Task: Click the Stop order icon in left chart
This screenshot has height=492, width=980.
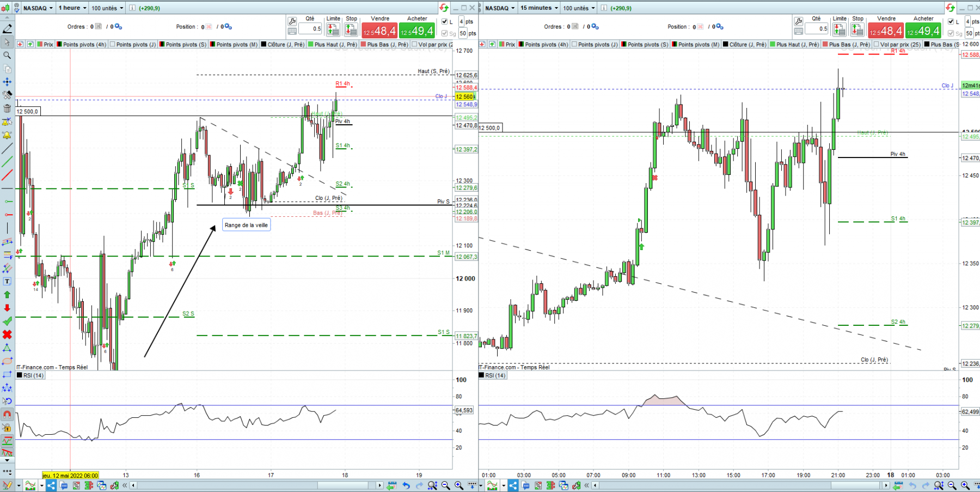Action: pyautogui.click(x=351, y=31)
